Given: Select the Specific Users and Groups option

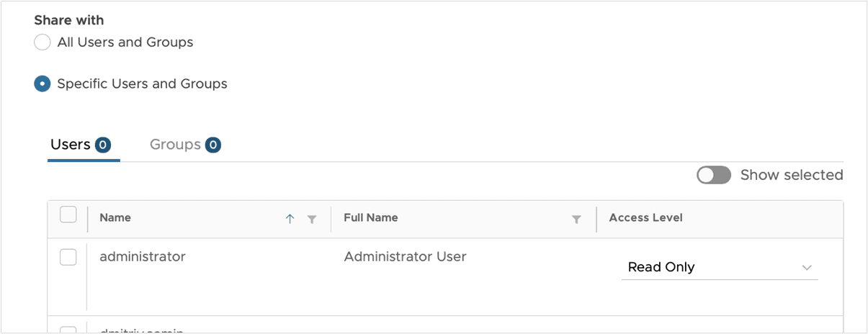Looking at the screenshot, I should pyautogui.click(x=42, y=84).
